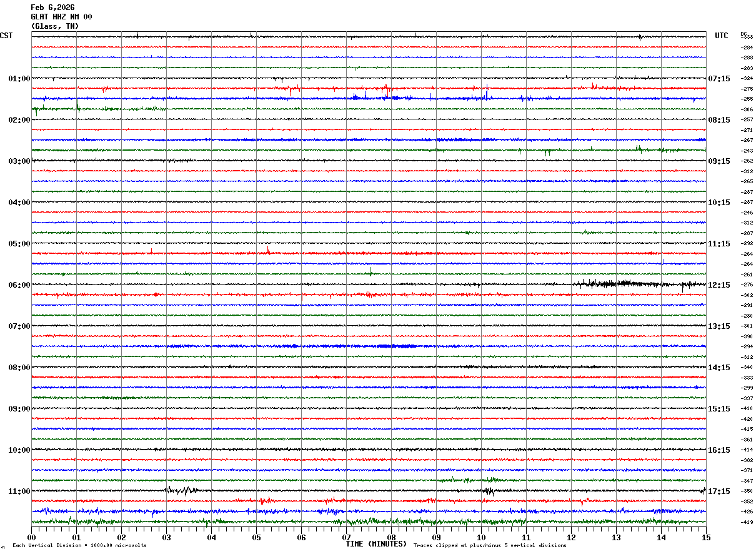Click the UTC time label '08:15'
Image resolution: width=756 pixels, height=554 pixels.
pyautogui.click(x=719, y=120)
